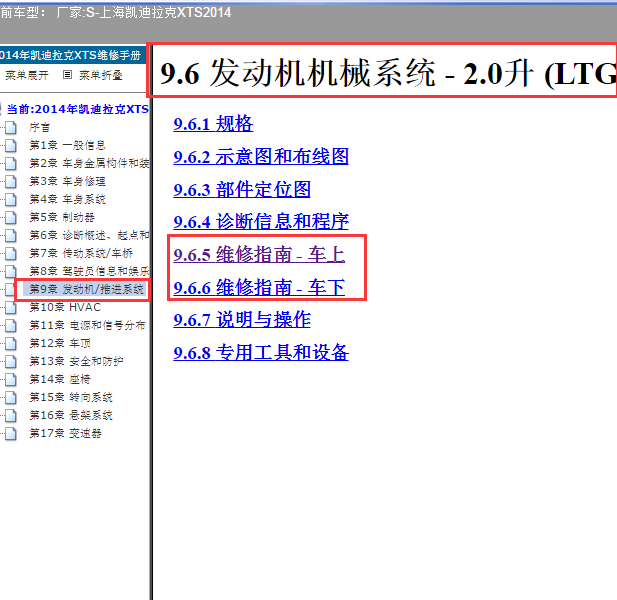Click the page icon beside 第16章 悬架系统

(x=11, y=415)
